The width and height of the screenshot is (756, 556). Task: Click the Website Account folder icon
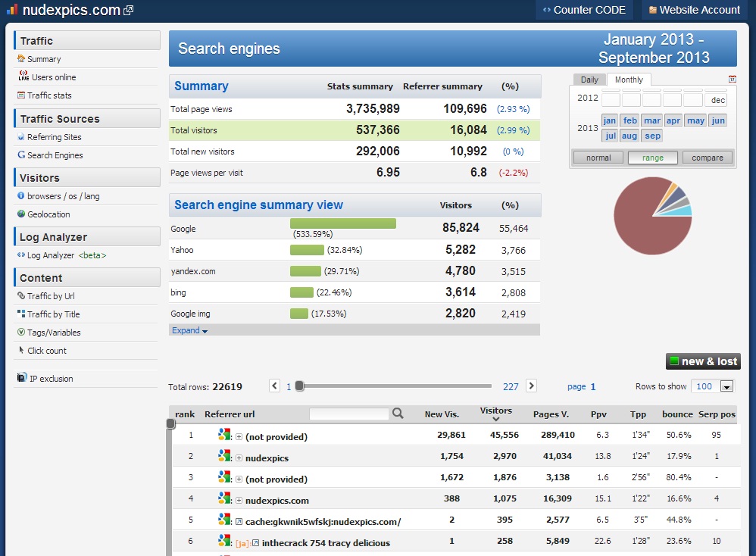point(653,10)
